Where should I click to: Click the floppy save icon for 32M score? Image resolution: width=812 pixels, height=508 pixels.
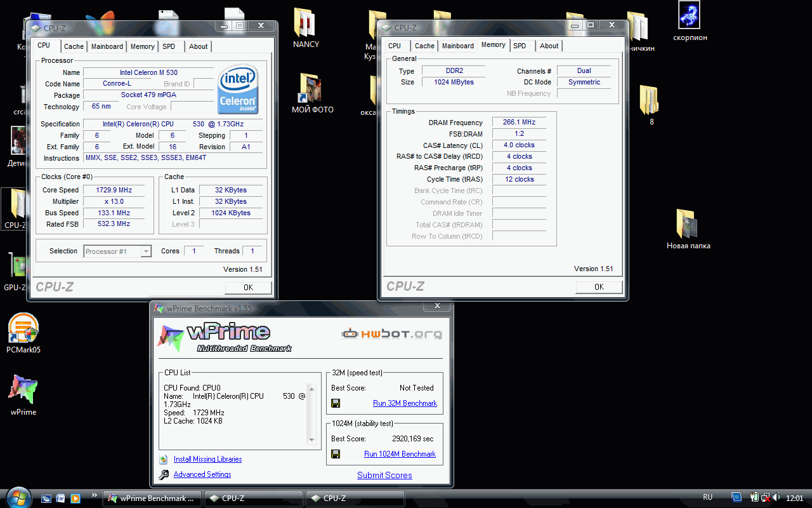click(336, 403)
